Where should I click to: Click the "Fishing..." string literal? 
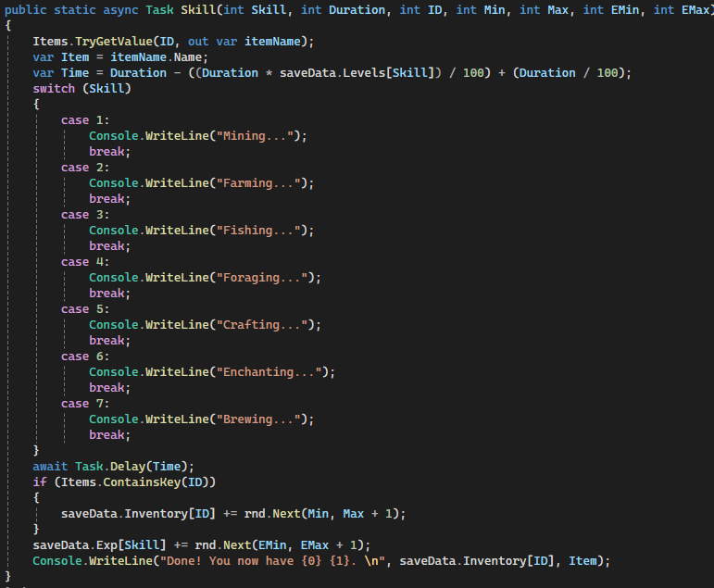tap(258, 231)
